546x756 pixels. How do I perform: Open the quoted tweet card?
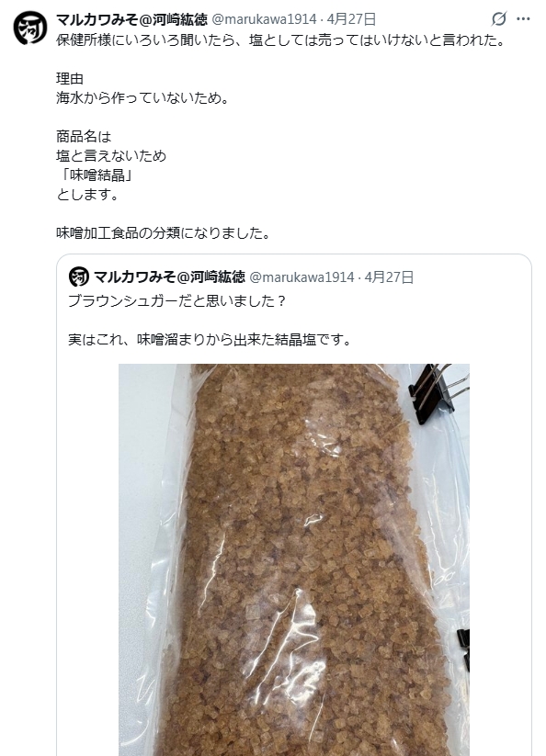click(294, 505)
